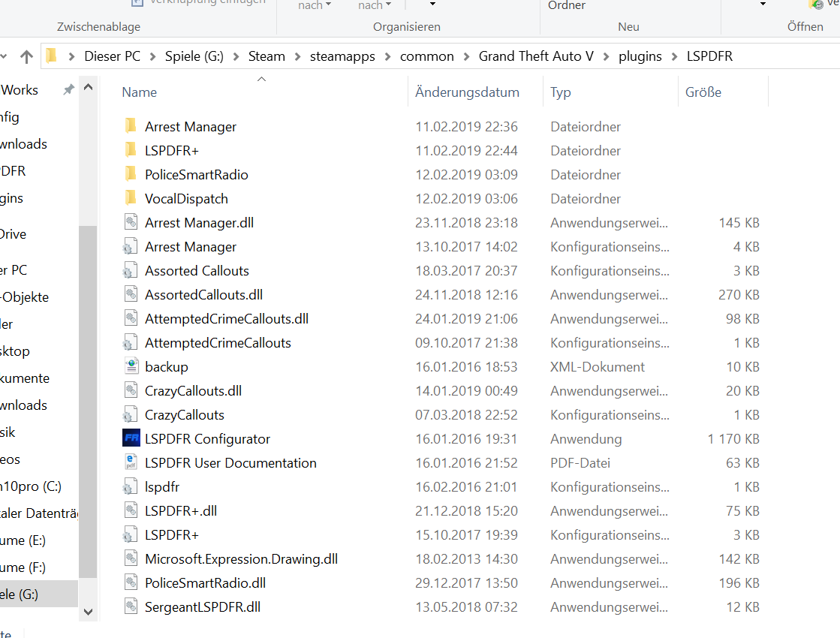Click the LSPDFR+ folder icon
This screenshot has width=840, height=638.
pyautogui.click(x=131, y=151)
